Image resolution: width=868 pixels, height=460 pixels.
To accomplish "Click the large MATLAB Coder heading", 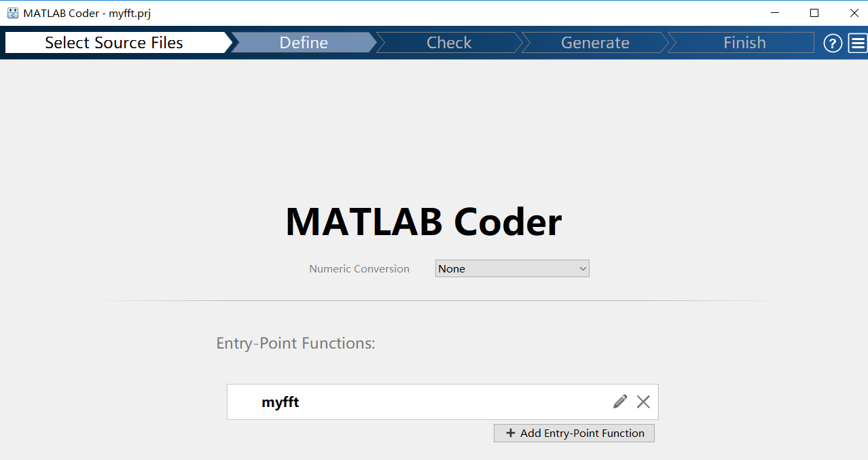I will pos(424,222).
